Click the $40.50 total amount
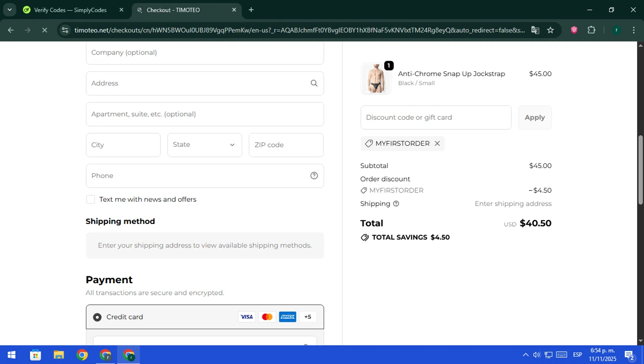The height and width of the screenshot is (364, 644). click(535, 223)
